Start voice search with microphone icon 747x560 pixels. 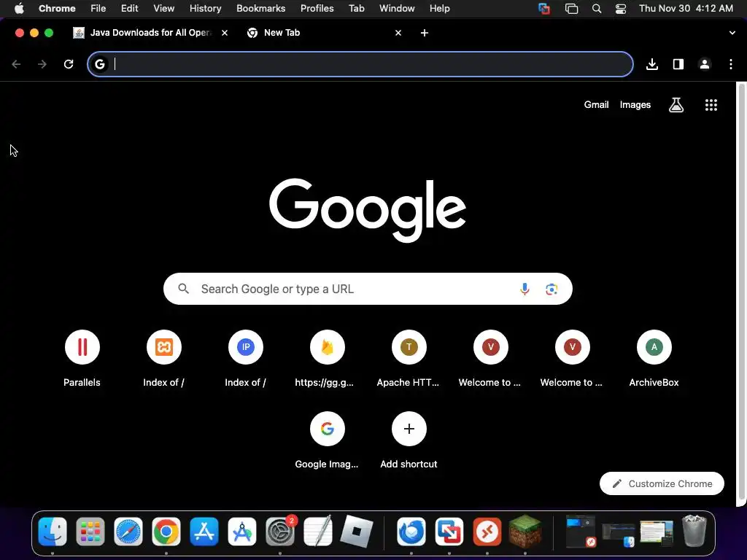[x=525, y=289]
